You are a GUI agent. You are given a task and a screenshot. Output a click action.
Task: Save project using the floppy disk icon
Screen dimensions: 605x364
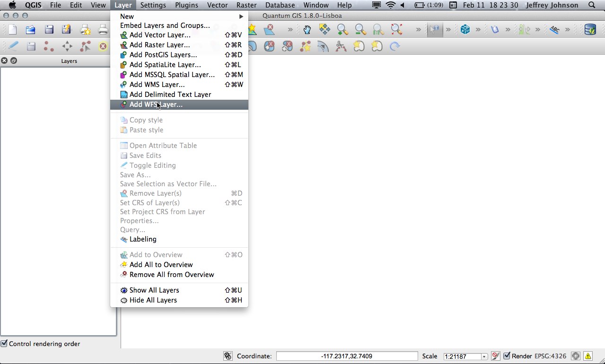[x=49, y=30]
